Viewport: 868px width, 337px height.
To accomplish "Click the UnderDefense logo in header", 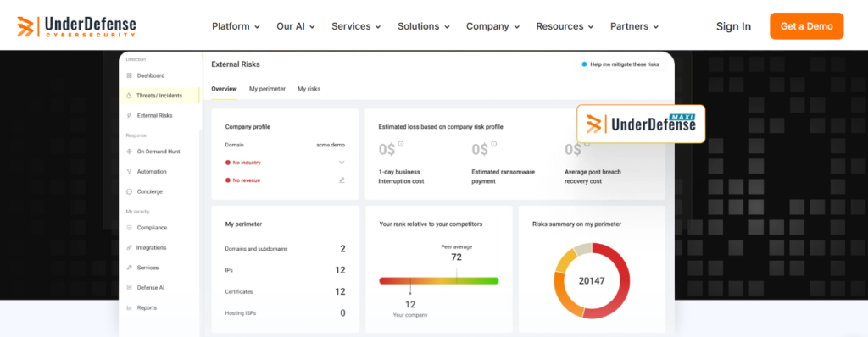I will coord(76,26).
